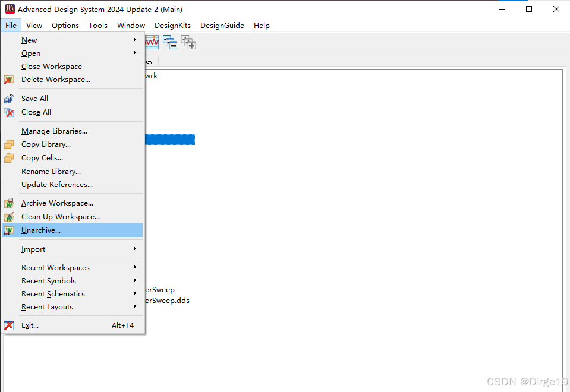Click the Copy Cells folder icon

9,157
